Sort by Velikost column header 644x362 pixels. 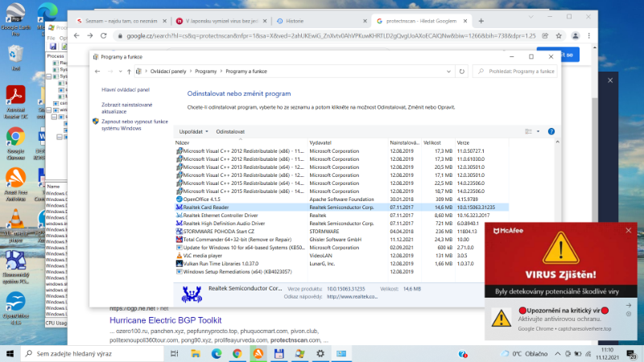[x=438, y=143]
